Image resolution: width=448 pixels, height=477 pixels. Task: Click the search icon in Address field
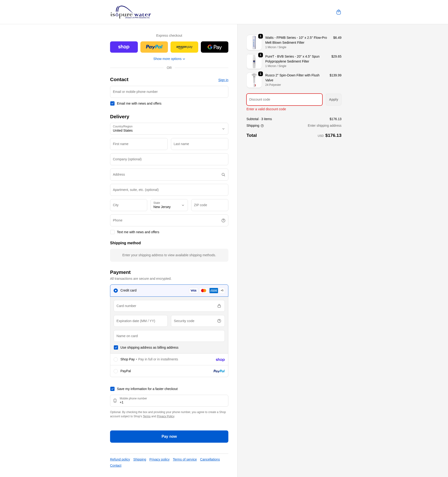(223, 175)
